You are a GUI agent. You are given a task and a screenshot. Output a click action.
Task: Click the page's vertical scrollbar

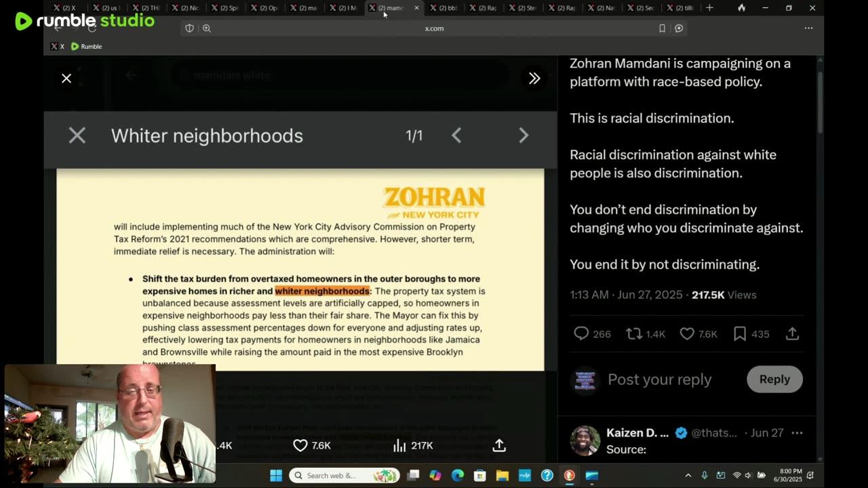coord(820,102)
